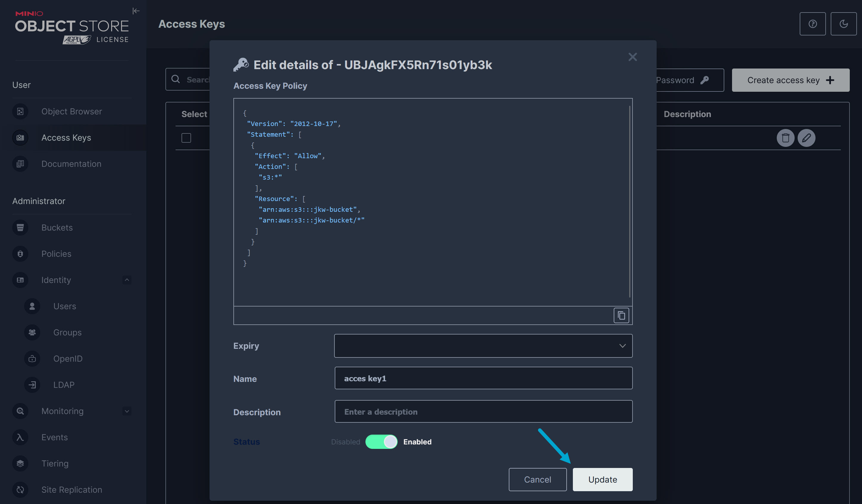The height and width of the screenshot is (504, 862).
Task: Click into the Description field
Action: click(483, 411)
